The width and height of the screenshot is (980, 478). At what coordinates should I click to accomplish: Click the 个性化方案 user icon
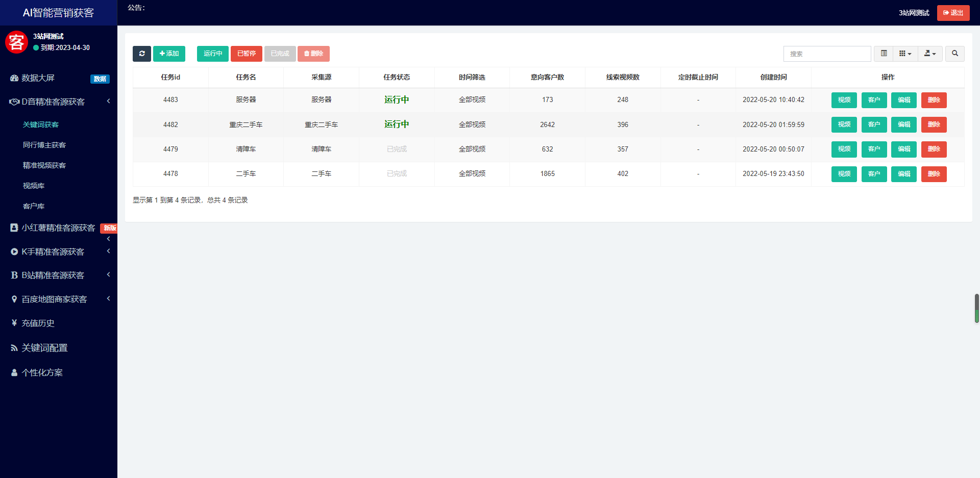point(14,373)
